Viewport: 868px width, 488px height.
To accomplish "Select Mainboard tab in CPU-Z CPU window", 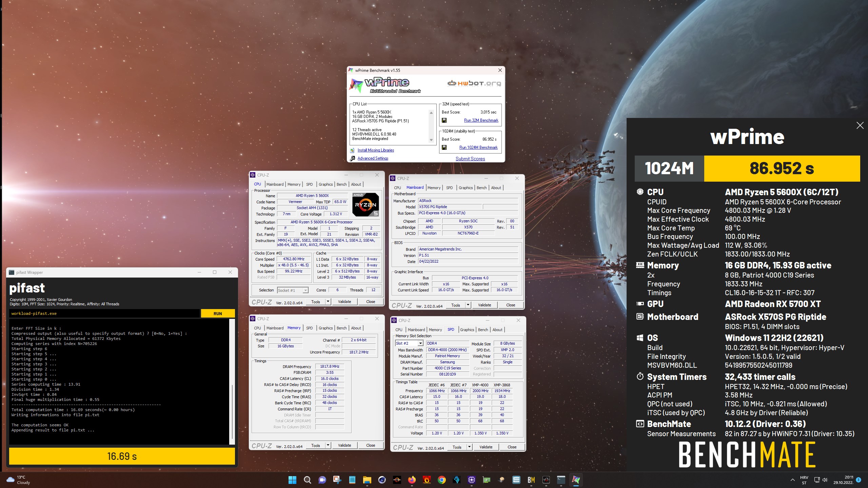I will point(275,184).
